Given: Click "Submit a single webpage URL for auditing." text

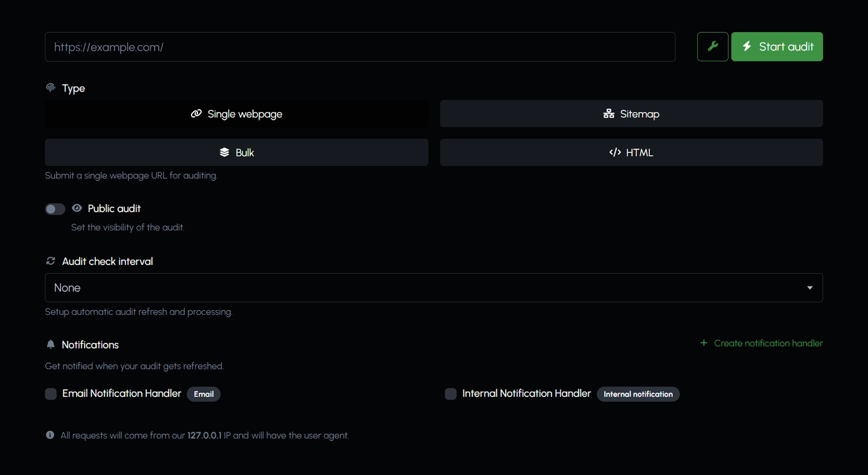Looking at the screenshot, I should (x=131, y=175).
